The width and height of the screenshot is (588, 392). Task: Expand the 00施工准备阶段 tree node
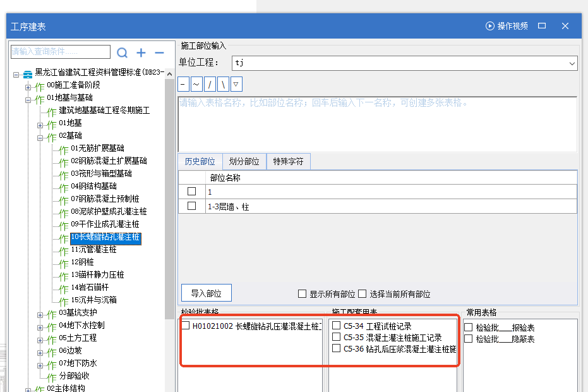click(28, 86)
